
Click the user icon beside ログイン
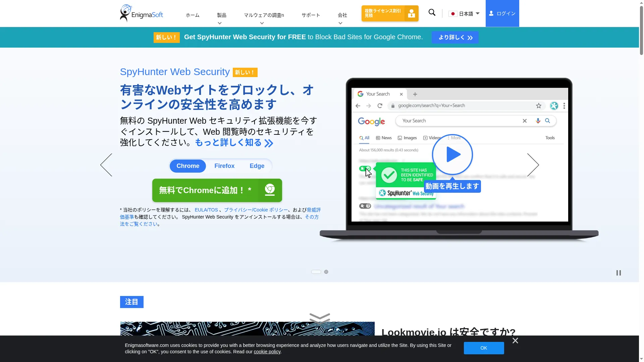pyautogui.click(x=491, y=13)
